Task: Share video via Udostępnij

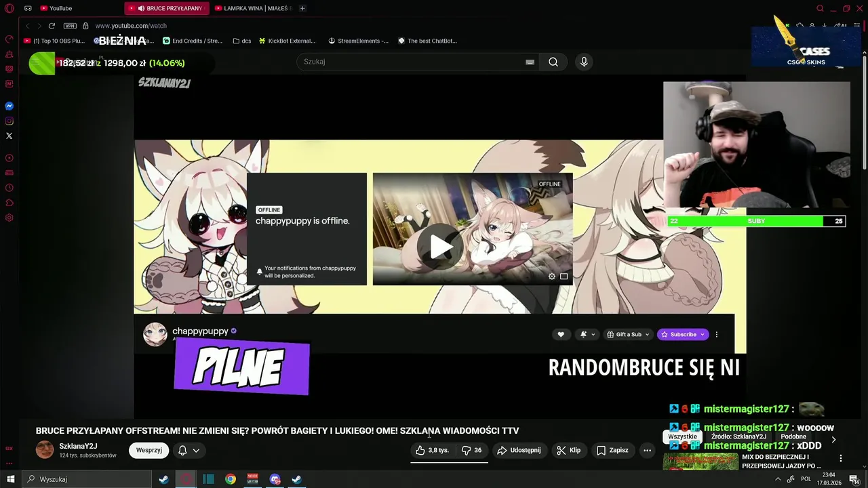Action: [519, 450]
